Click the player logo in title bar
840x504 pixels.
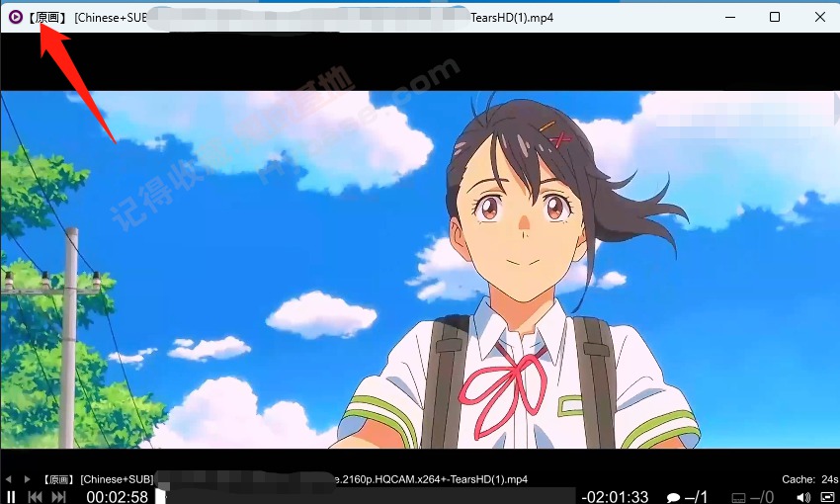[16, 17]
